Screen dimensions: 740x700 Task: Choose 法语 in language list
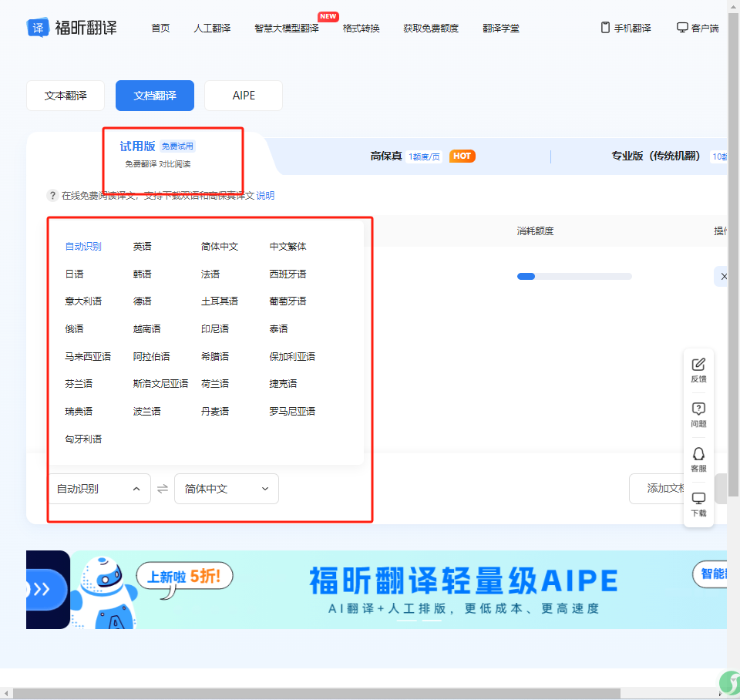point(210,274)
